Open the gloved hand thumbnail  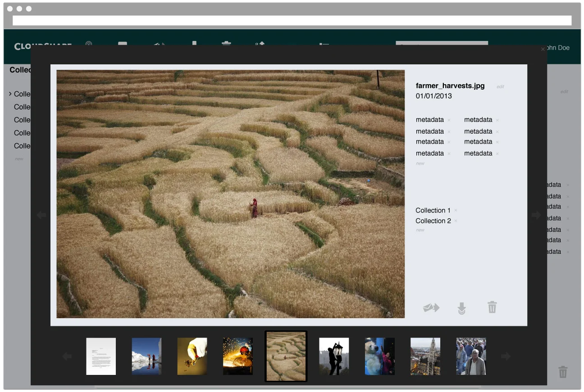coord(192,356)
